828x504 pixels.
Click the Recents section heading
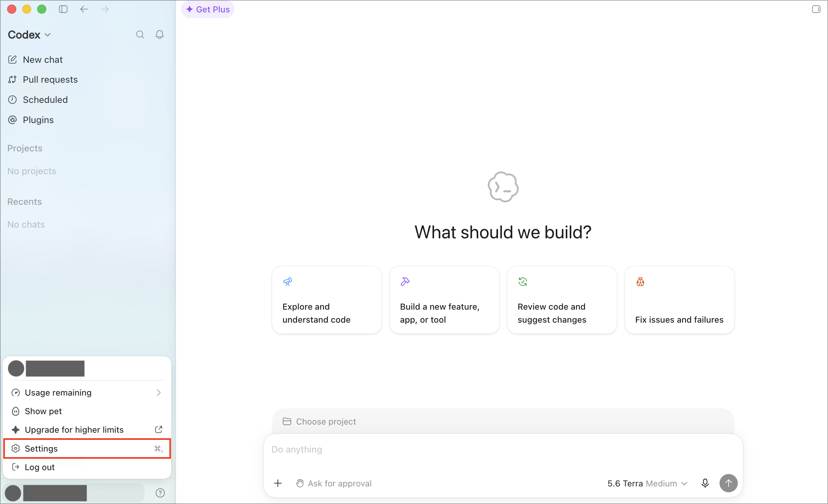[x=24, y=202]
